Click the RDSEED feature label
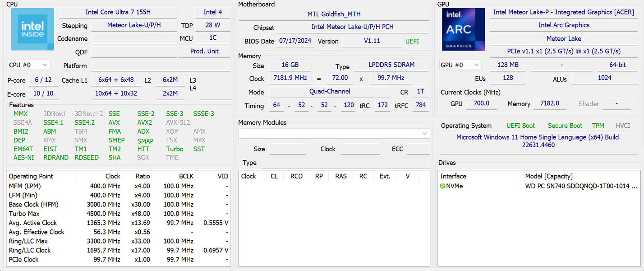Screen dimensions: 644x271 87,158
